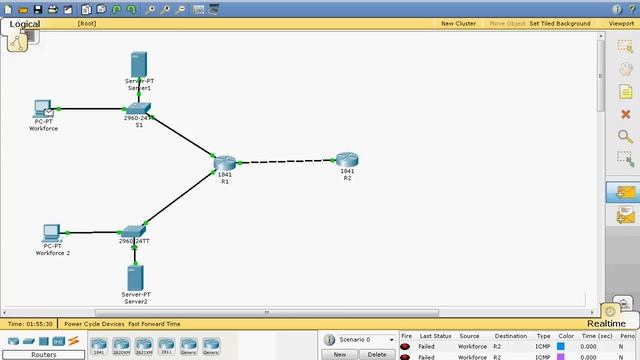Image resolution: width=640 pixels, height=360 pixels.
Task: Zoom out with the magnifier minus icon
Action: tap(180, 9)
